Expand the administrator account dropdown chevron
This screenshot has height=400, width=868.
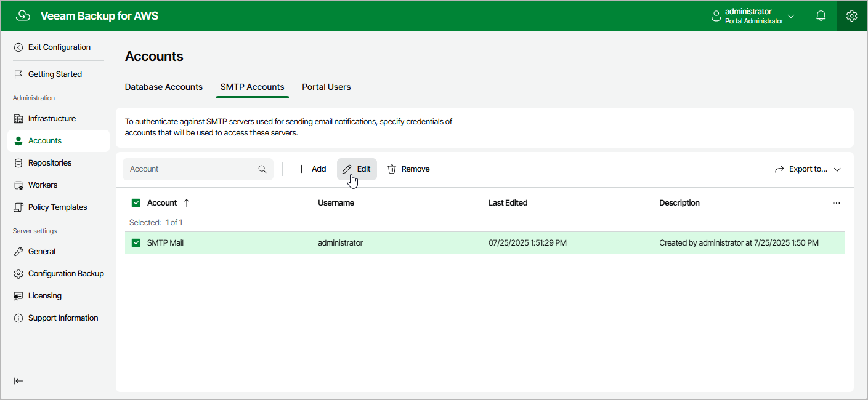(x=791, y=16)
